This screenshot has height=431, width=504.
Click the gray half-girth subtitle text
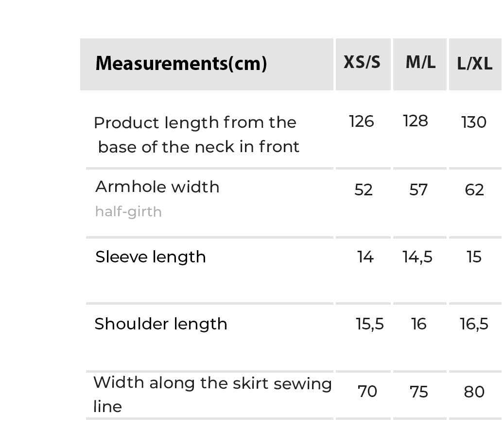128,212
